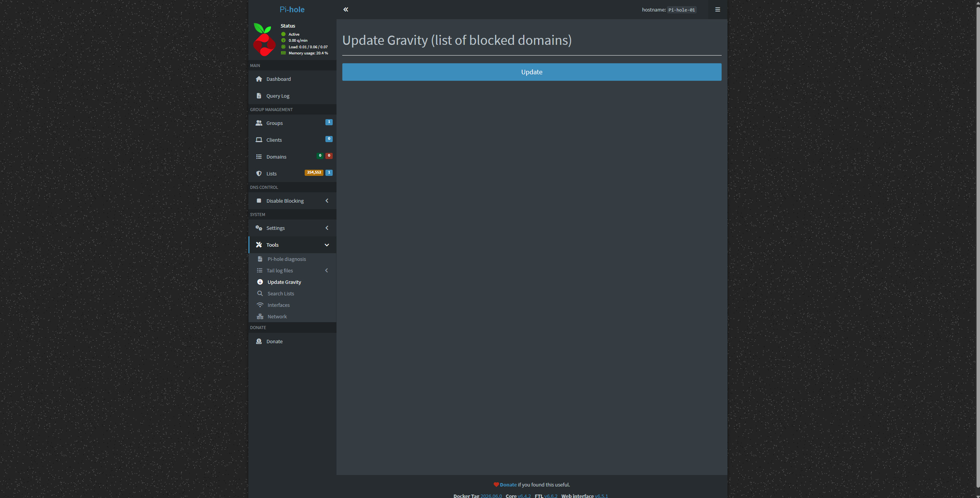Image resolution: width=980 pixels, height=498 pixels.
Task: Click the Groups count badge
Action: [x=329, y=122]
